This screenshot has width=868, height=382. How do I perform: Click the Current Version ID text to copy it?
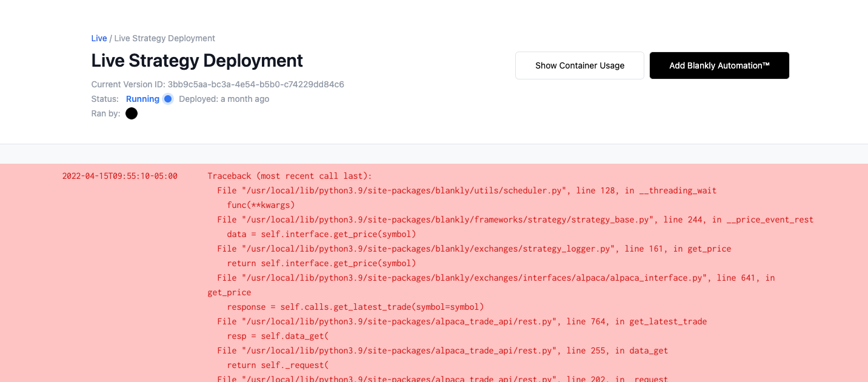[217, 84]
